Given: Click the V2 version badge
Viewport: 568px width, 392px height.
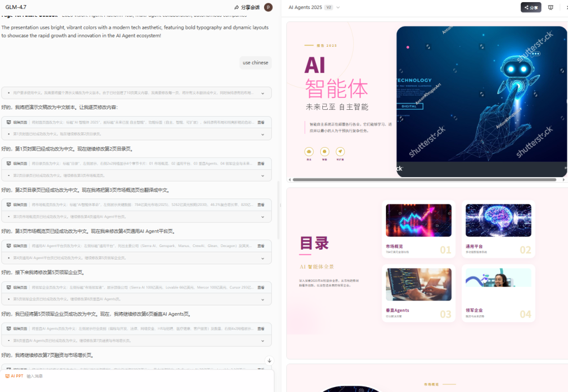Looking at the screenshot, I should 329,7.
